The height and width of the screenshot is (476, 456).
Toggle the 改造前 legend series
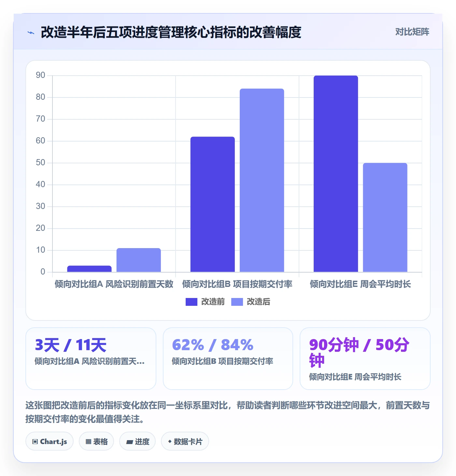pos(205,302)
